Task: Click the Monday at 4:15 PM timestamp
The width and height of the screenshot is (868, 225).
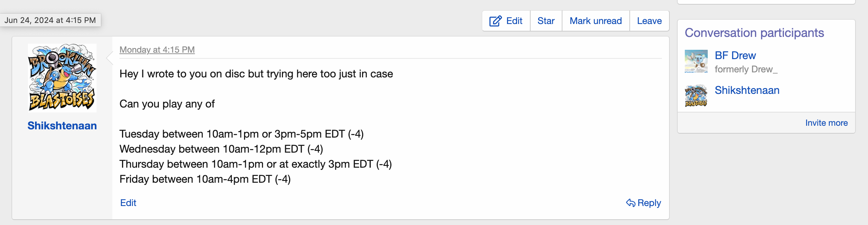Action: [157, 50]
